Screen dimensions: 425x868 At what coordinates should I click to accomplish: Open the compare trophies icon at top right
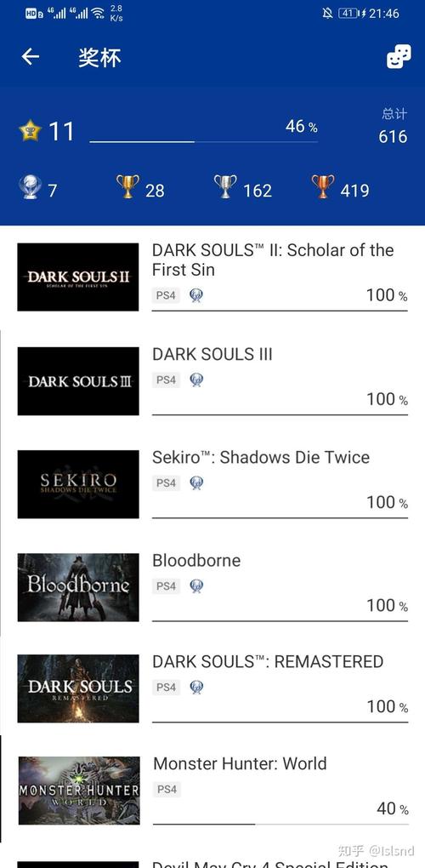[x=399, y=56]
